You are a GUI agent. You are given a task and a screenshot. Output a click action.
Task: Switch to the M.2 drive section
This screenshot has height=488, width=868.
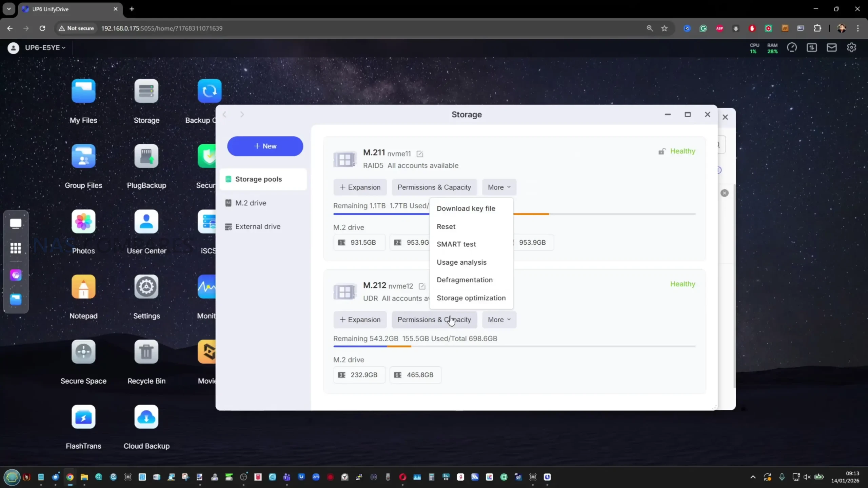(251, 203)
